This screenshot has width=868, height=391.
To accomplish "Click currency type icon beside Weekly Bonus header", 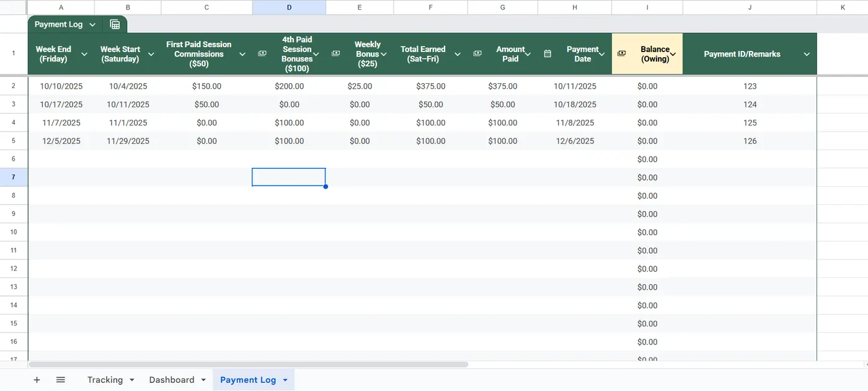I will 335,54.
